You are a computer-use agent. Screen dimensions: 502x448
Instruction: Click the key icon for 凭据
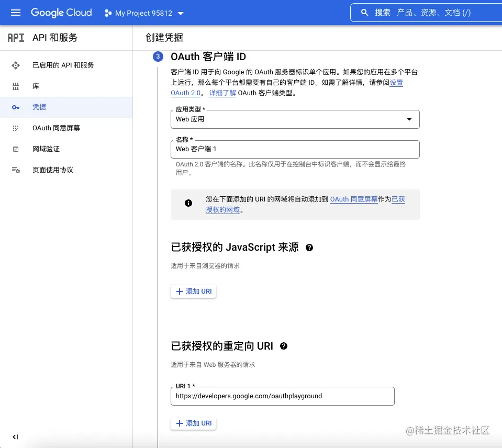tap(15, 107)
